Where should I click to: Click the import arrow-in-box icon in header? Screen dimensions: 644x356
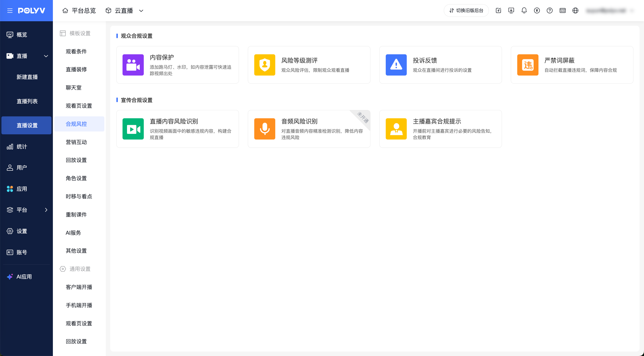point(498,10)
